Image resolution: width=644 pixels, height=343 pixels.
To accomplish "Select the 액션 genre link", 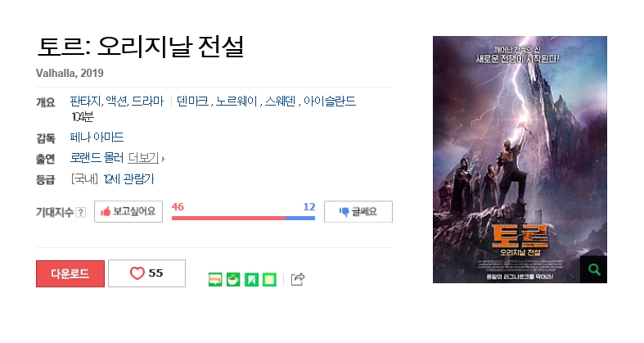I will (x=117, y=101).
